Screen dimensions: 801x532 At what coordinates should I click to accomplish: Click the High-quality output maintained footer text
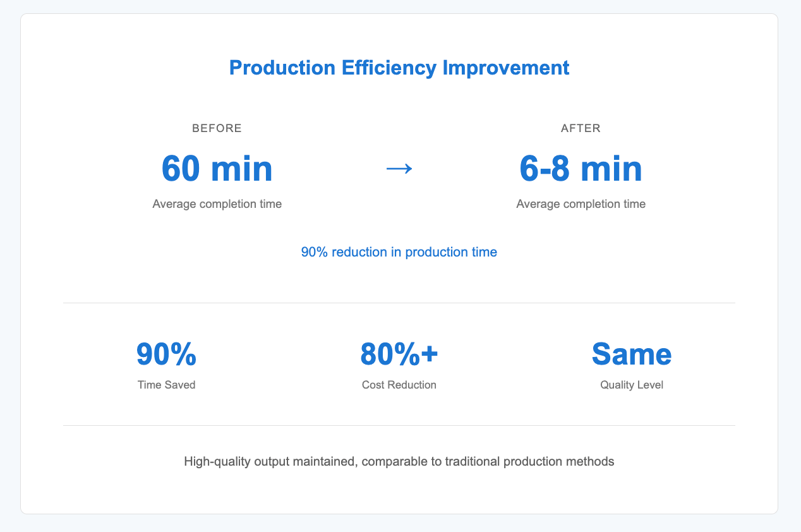[x=399, y=462]
